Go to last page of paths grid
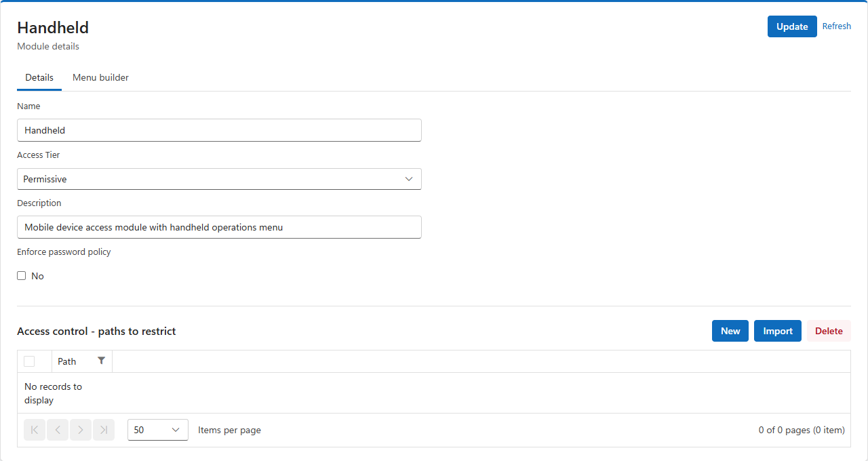The image size is (868, 461). pos(104,430)
